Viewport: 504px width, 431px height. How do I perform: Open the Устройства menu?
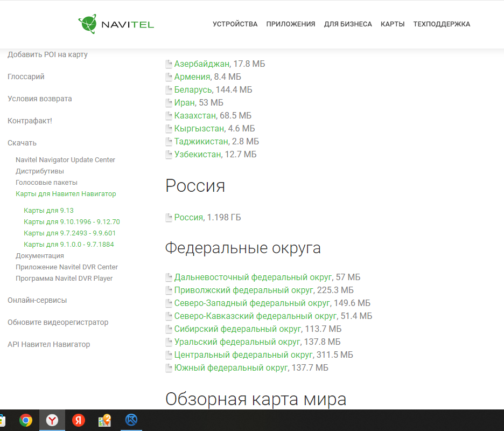(x=235, y=24)
